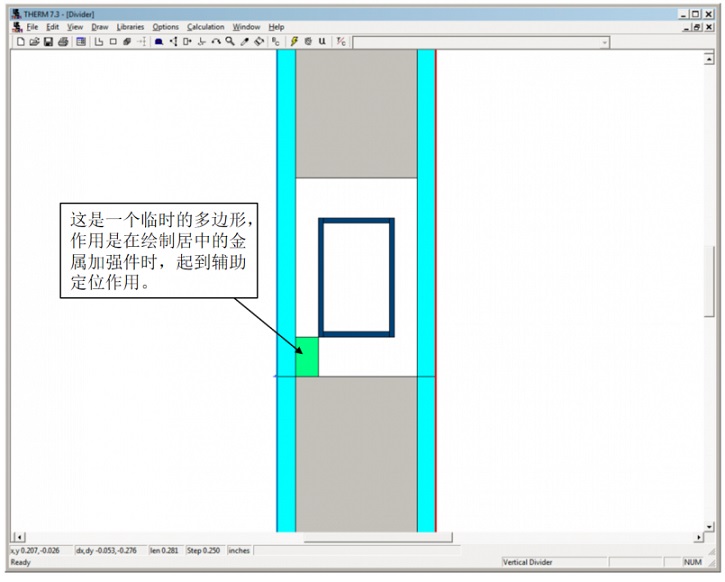The height and width of the screenshot is (582, 725).
Task: Select the green temporary polygon
Action: [x=307, y=358]
